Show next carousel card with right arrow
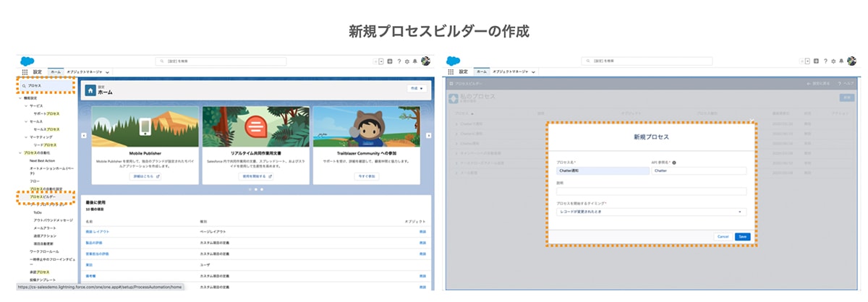 tap(430, 135)
